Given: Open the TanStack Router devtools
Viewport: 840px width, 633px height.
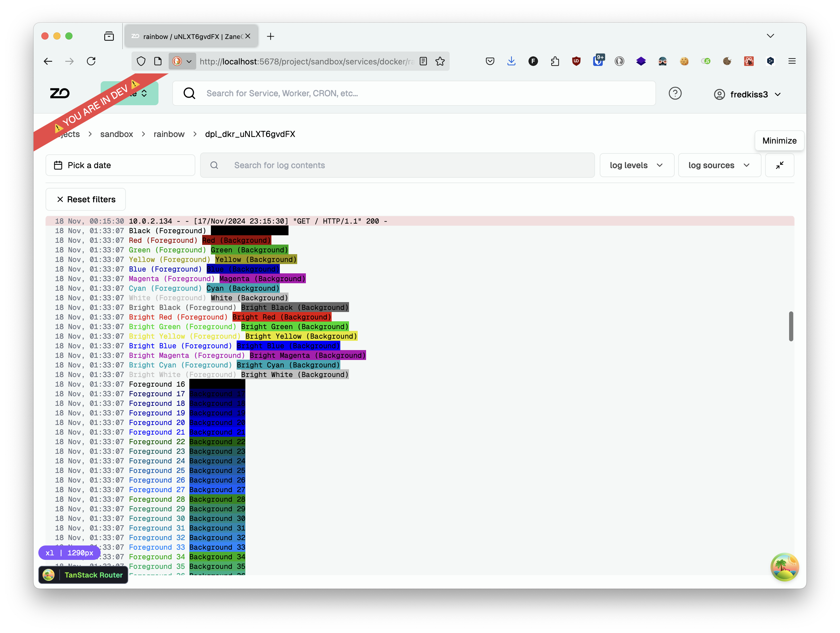Looking at the screenshot, I should pyautogui.click(x=83, y=575).
